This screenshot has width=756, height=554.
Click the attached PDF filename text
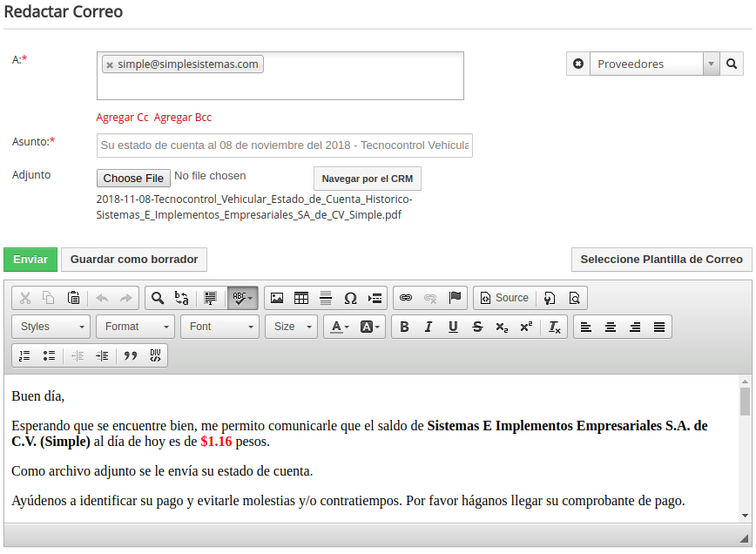click(254, 206)
